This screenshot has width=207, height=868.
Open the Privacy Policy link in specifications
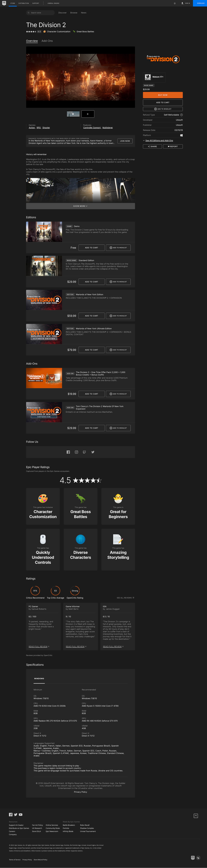[80, 792]
